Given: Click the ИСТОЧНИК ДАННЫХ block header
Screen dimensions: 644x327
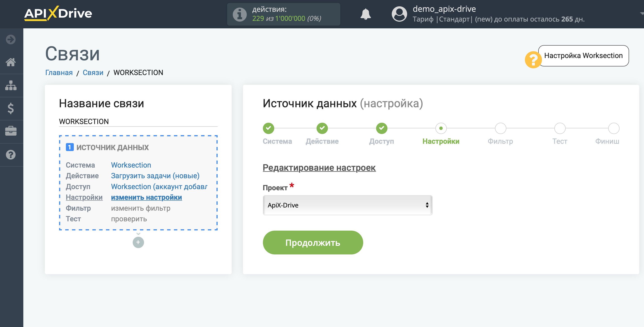Looking at the screenshot, I should tap(113, 147).
